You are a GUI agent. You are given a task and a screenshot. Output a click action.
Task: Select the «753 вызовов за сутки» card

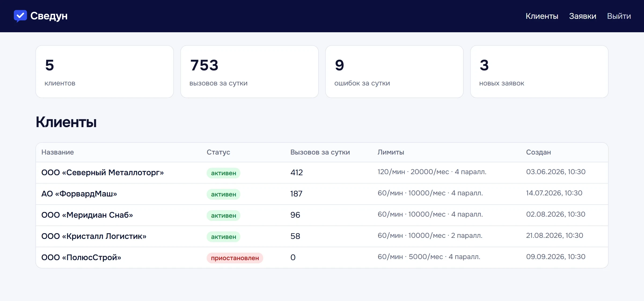point(250,71)
